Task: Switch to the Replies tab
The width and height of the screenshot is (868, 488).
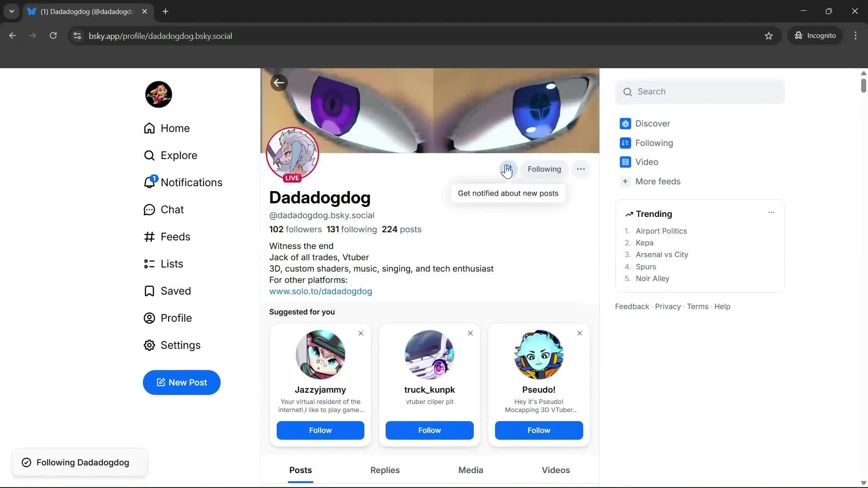Action: [385, 470]
